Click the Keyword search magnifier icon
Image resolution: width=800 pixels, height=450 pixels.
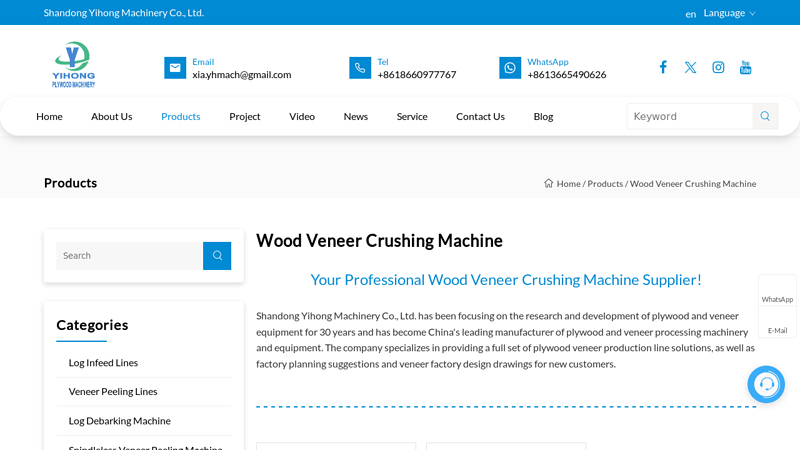[x=765, y=116]
